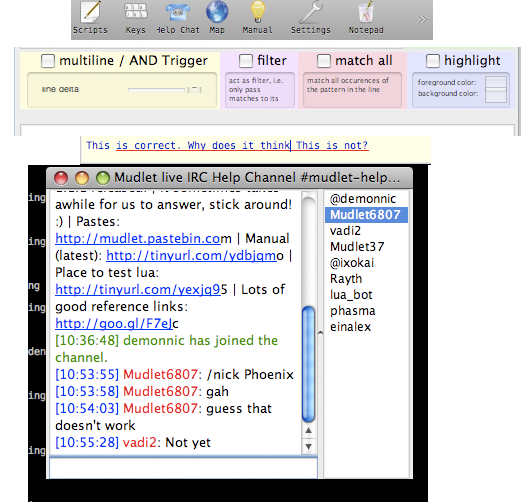Image resolution: width=521 pixels, height=502 pixels.
Task: Enable the match all checkbox
Action: [x=324, y=61]
